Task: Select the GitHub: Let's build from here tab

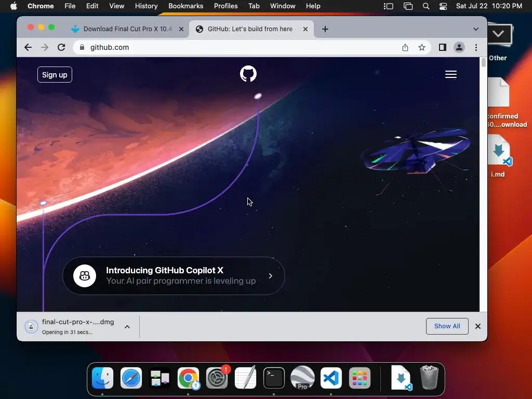Action: pyautogui.click(x=250, y=29)
